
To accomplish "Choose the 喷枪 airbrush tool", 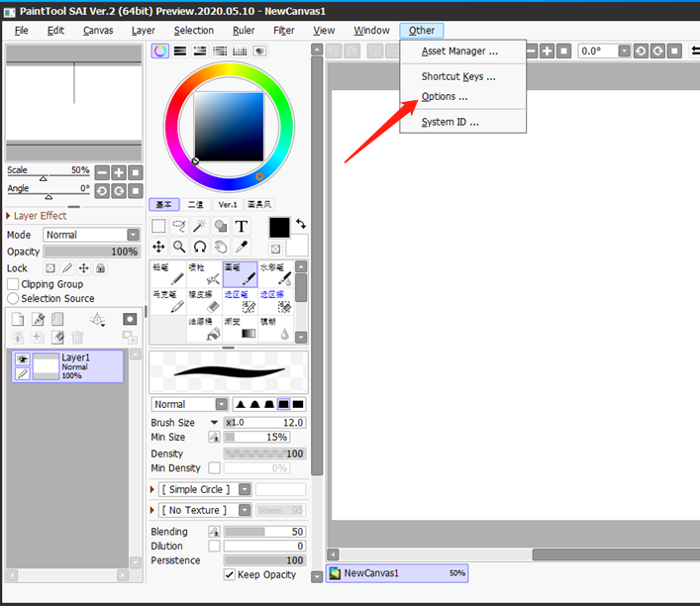I will pos(204,274).
